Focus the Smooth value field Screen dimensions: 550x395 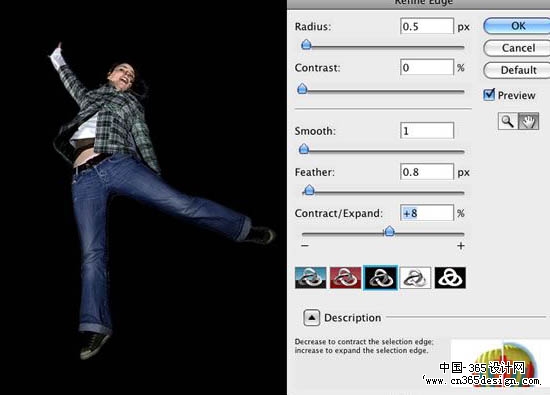point(427,130)
